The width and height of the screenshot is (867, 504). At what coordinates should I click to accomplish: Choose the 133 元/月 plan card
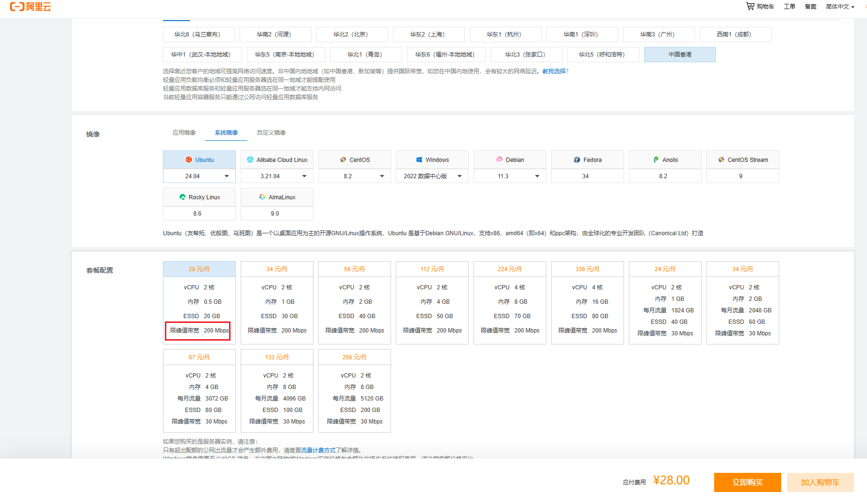pos(277,391)
